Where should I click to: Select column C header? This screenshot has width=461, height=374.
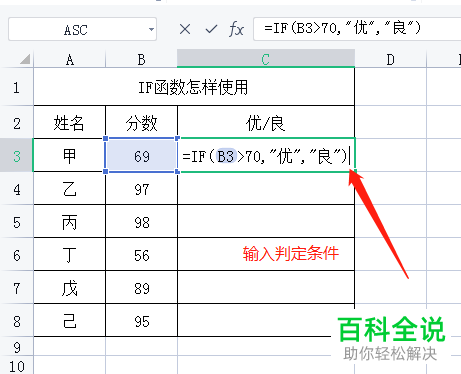click(266, 59)
